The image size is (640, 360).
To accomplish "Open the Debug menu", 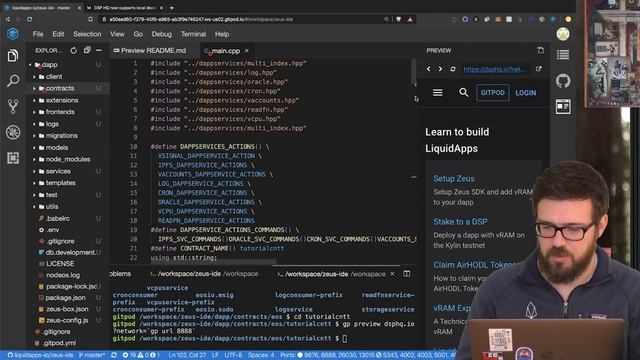I will click(162, 34).
